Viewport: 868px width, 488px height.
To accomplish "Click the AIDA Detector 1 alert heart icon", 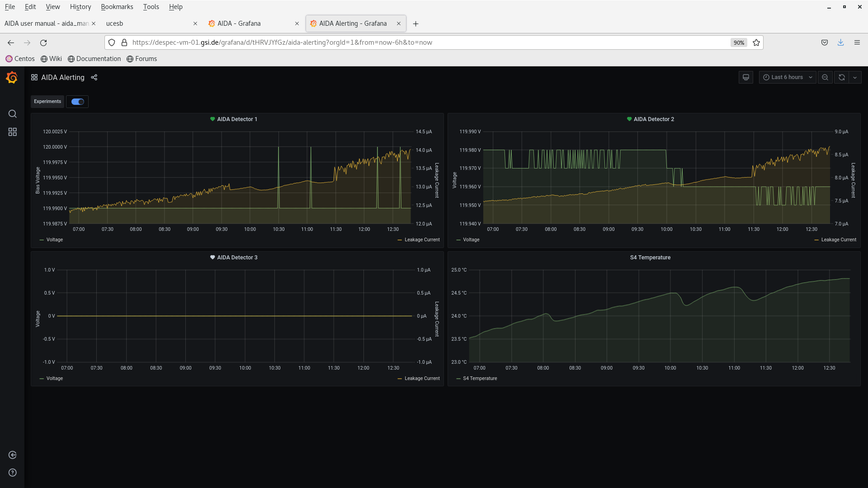I will pos(212,119).
